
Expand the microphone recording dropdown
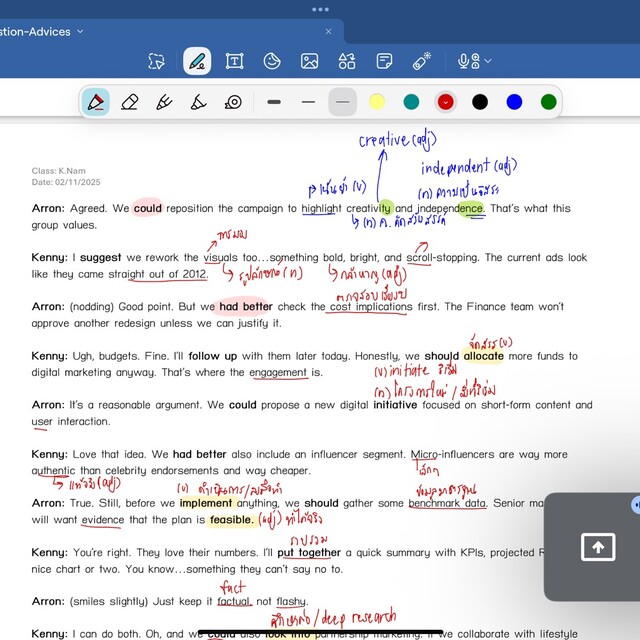pyautogui.click(x=487, y=61)
